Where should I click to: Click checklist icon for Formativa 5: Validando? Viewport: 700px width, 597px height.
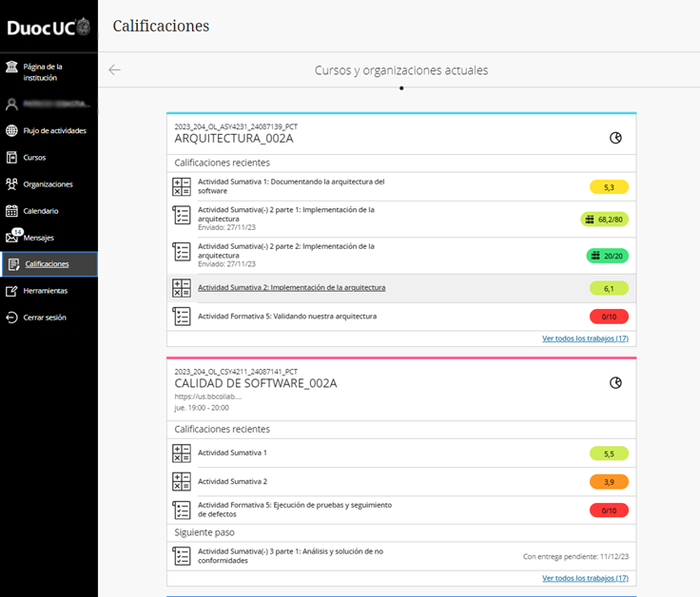click(182, 317)
